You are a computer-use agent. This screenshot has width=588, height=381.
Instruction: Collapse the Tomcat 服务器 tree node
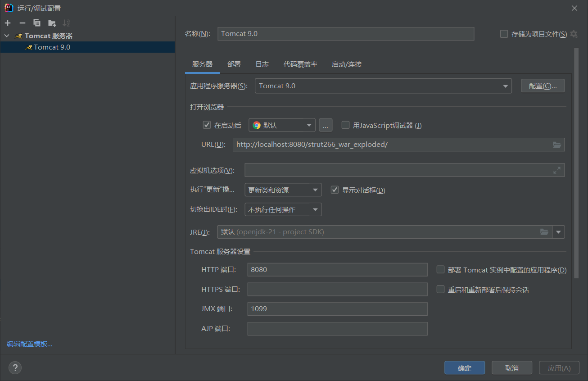pos(6,36)
